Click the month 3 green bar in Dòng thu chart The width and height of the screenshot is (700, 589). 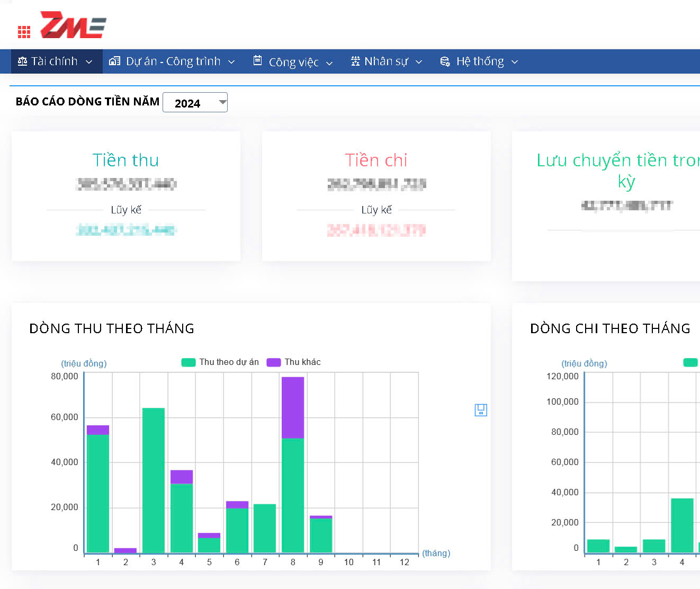154,480
